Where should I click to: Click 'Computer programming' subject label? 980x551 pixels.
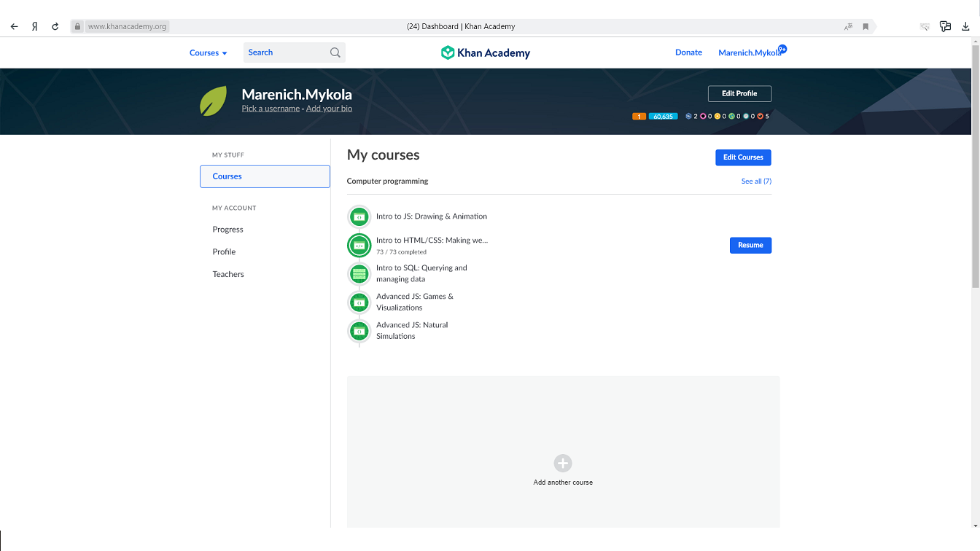coord(387,181)
